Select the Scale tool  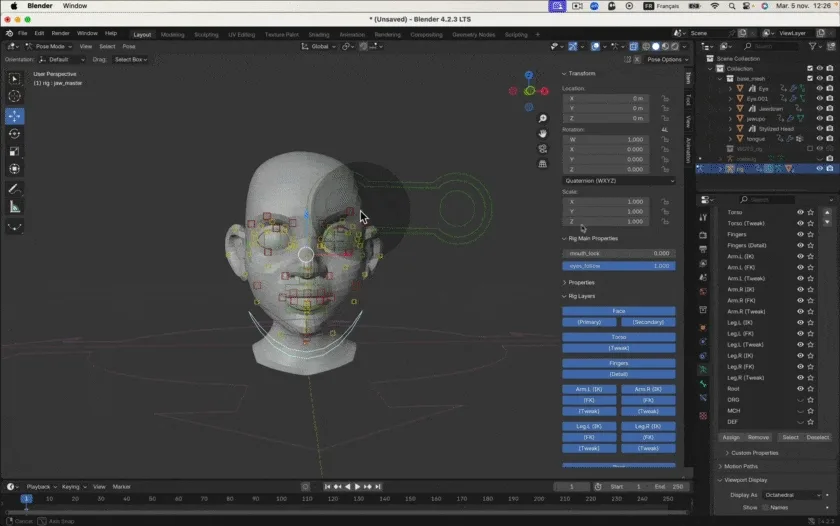(x=14, y=151)
